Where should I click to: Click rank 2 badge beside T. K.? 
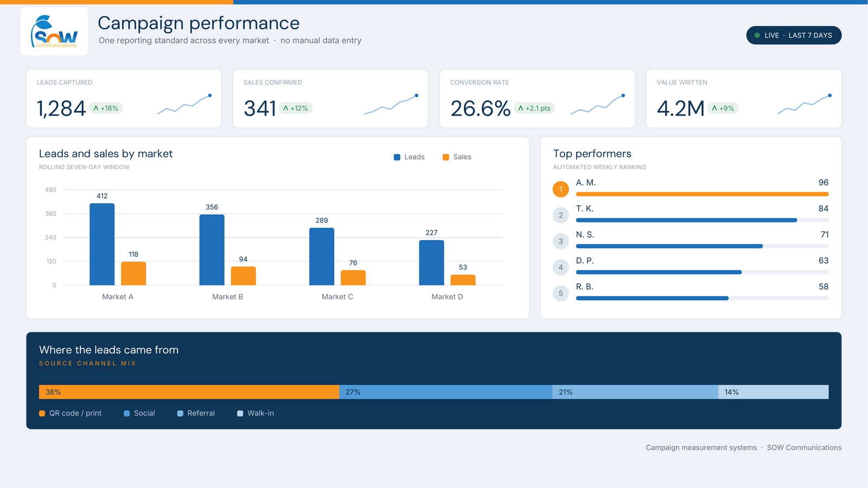coord(561,215)
